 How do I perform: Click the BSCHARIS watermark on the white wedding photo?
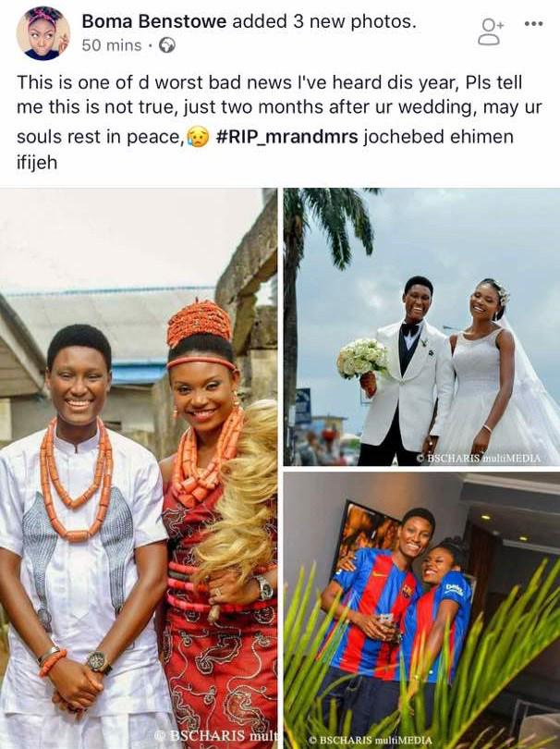pos(479,458)
